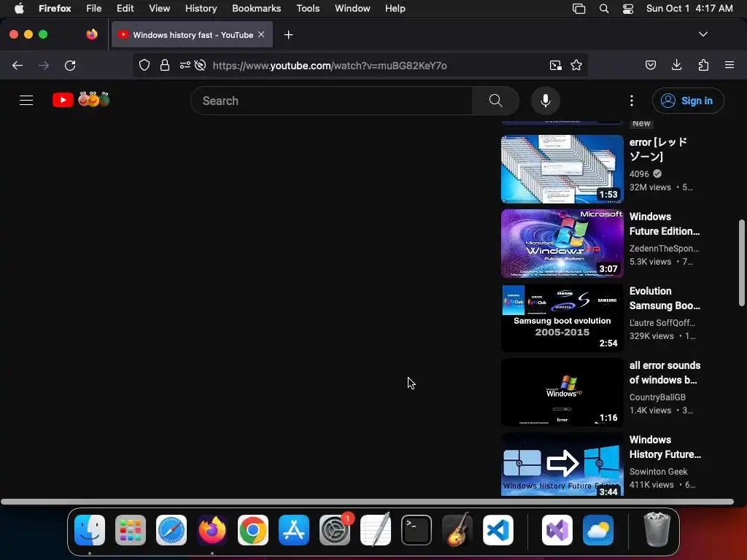The width and height of the screenshot is (747, 560).
Task: Open the Bookmarks menu
Action: 256,8
